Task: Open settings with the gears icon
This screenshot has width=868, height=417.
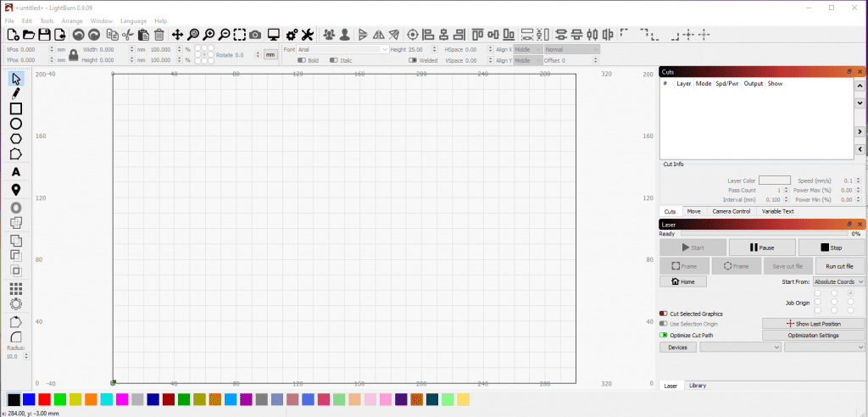Action: (x=291, y=35)
